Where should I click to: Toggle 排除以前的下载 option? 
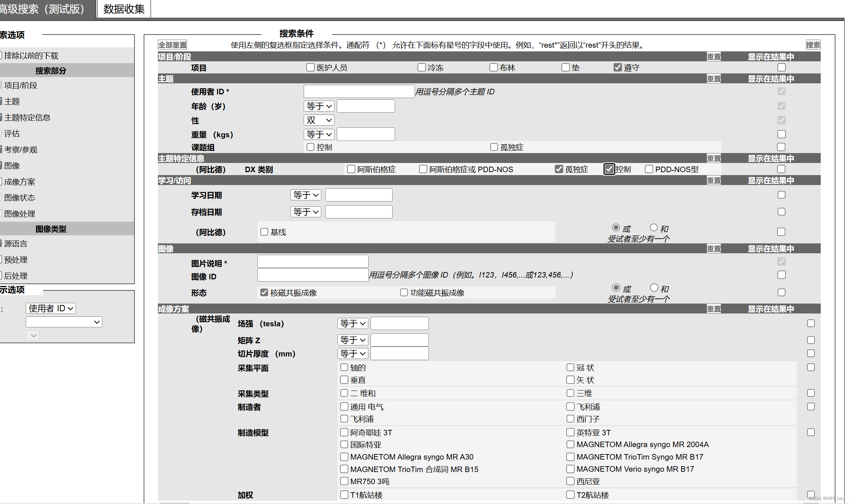pyautogui.click(x=1, y=55)
